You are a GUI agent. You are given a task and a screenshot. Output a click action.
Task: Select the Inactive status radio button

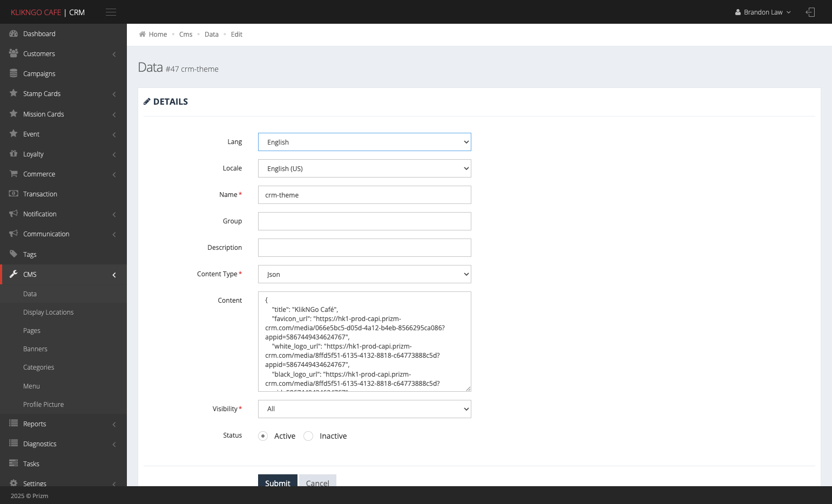tap(308, 436)
